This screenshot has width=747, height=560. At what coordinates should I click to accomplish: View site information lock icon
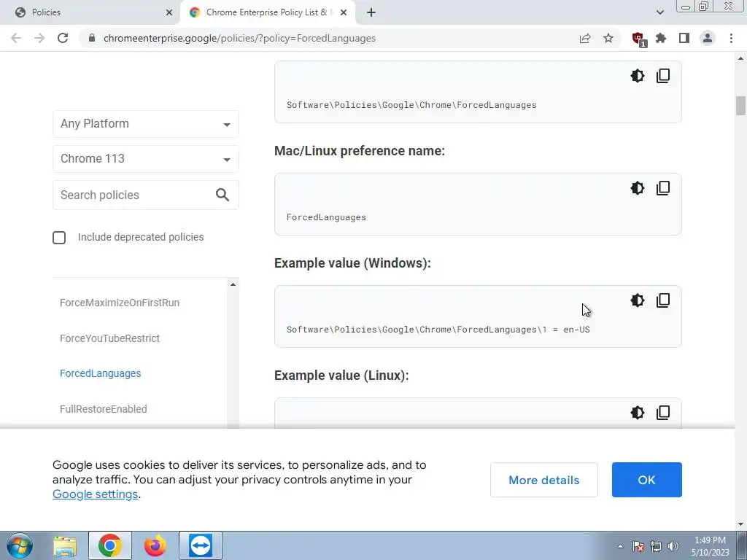92,38
